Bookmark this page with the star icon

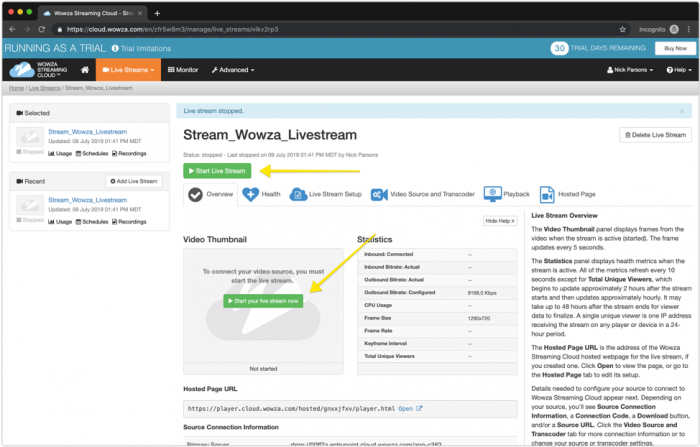point(623,30)
